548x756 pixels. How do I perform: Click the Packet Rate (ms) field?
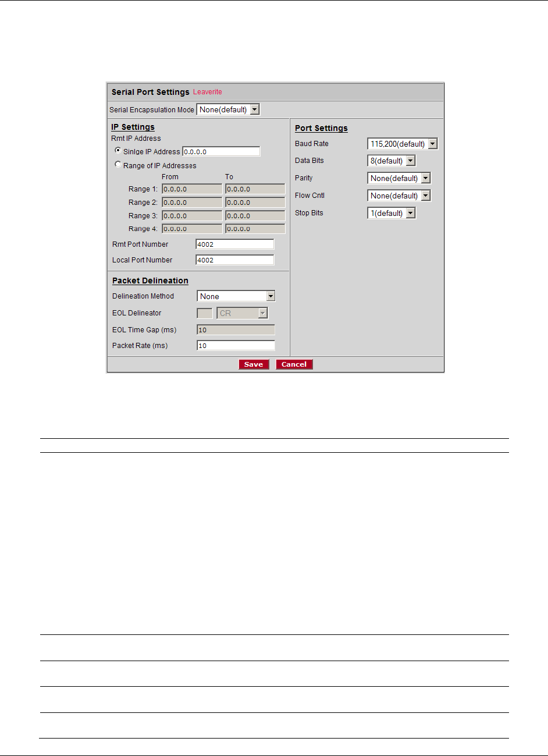coord(236,346)
